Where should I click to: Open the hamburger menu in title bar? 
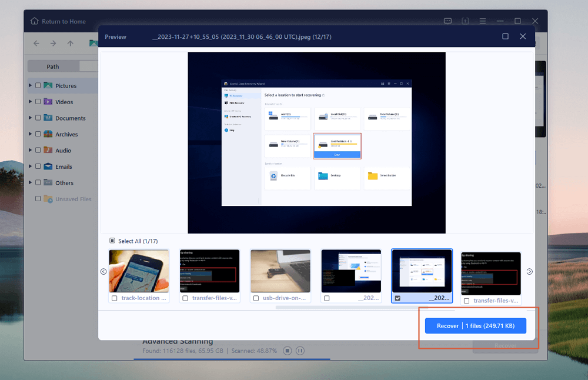click(x=483, y=22)
